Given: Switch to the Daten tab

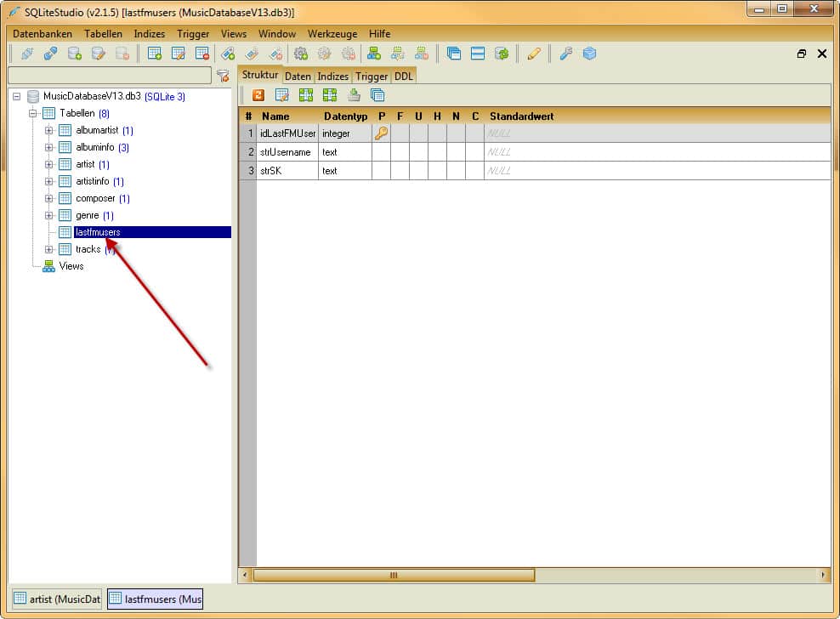Looking at the screenshot, I should click(298, 76).
